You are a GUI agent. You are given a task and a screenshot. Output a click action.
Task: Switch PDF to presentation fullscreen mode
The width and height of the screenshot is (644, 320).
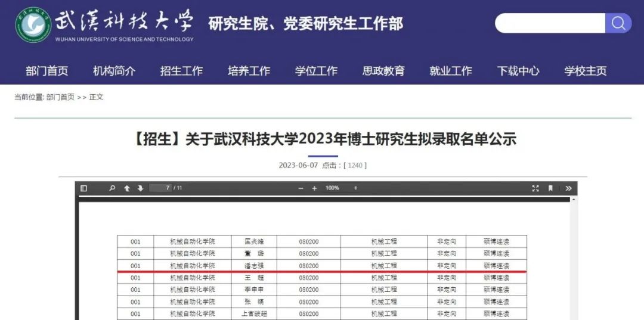click(x=535, y=188)
